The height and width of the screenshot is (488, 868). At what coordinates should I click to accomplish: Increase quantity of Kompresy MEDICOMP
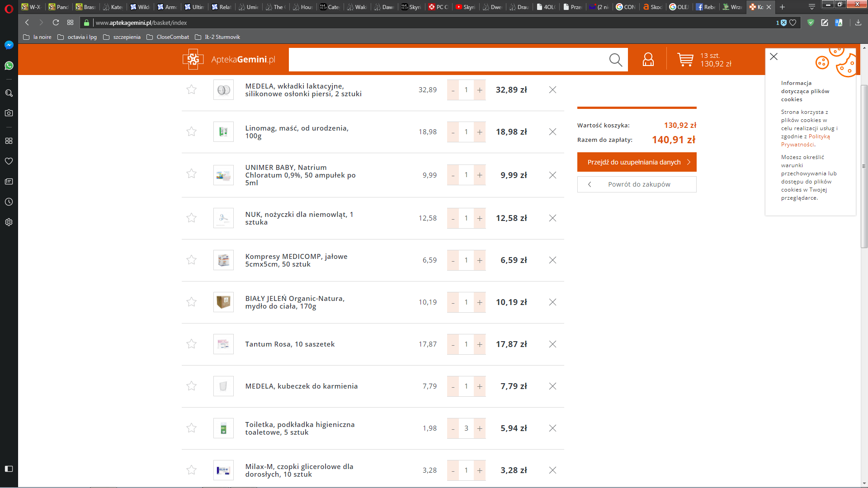480,260
